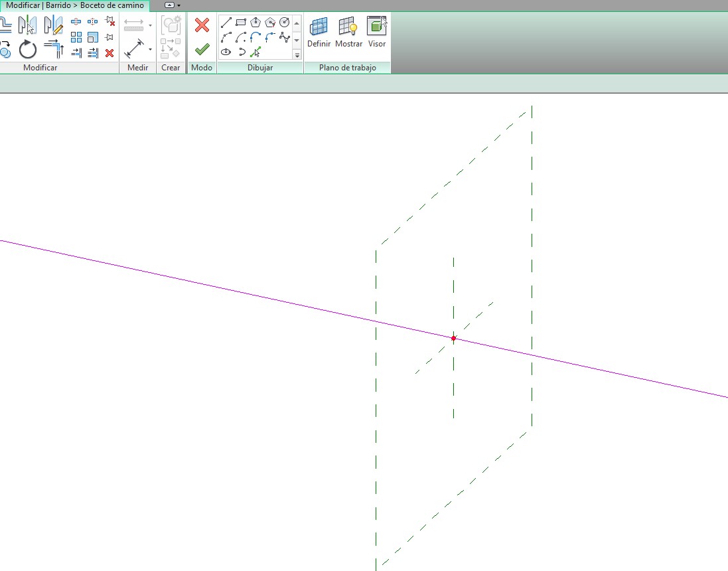Select the Circle draw tool
The height and width of the screenshot is (571, 728).
(x=285, y=23)
